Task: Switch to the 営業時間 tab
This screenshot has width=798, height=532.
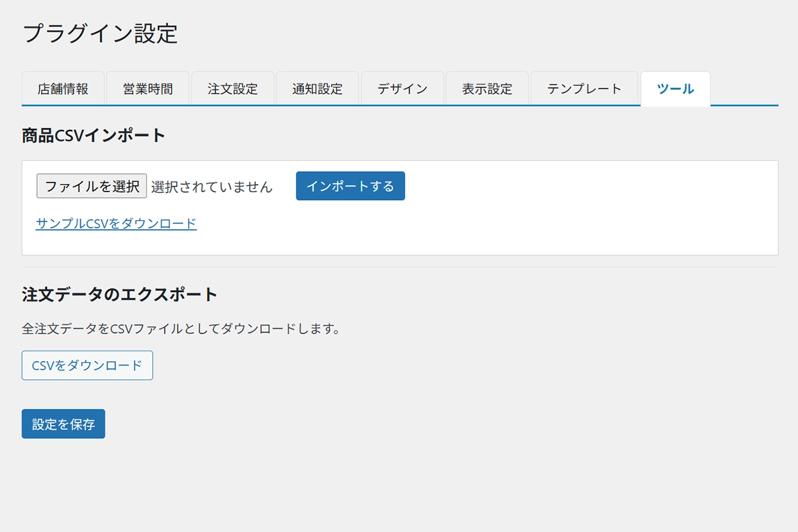Action: pos(148,89)
